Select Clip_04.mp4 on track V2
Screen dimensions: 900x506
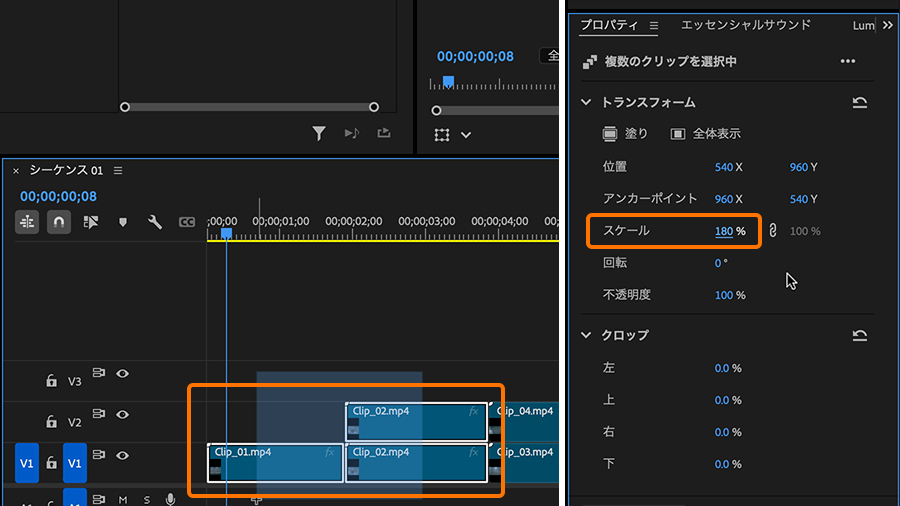point(524,422)
